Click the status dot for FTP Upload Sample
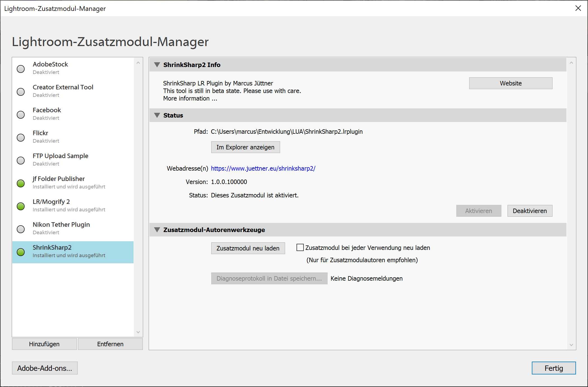588x387 pixels. [x=21, y=161]
